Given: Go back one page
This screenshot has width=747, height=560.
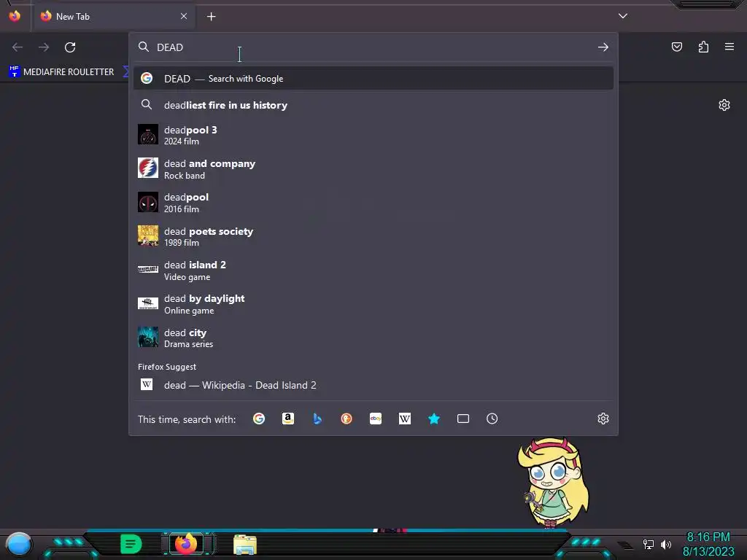Looking at the screenshot, I should click(x=18, y=47).
